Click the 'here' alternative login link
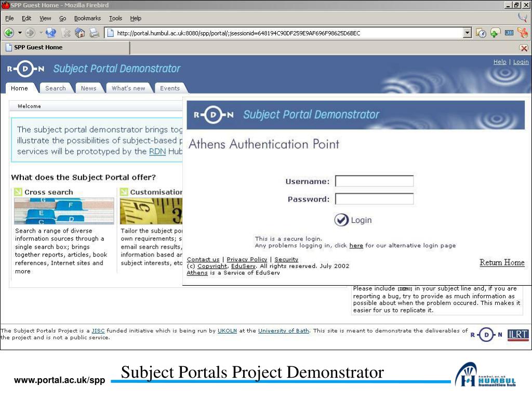The height and width of the screenshot is (399, 532). pos(356,245)
